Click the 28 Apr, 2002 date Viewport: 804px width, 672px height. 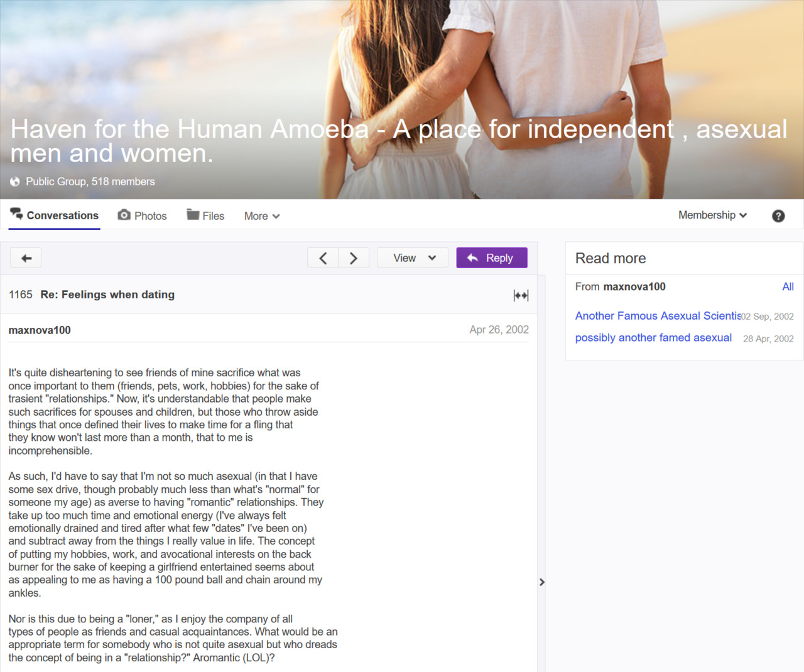click(768, 339)
